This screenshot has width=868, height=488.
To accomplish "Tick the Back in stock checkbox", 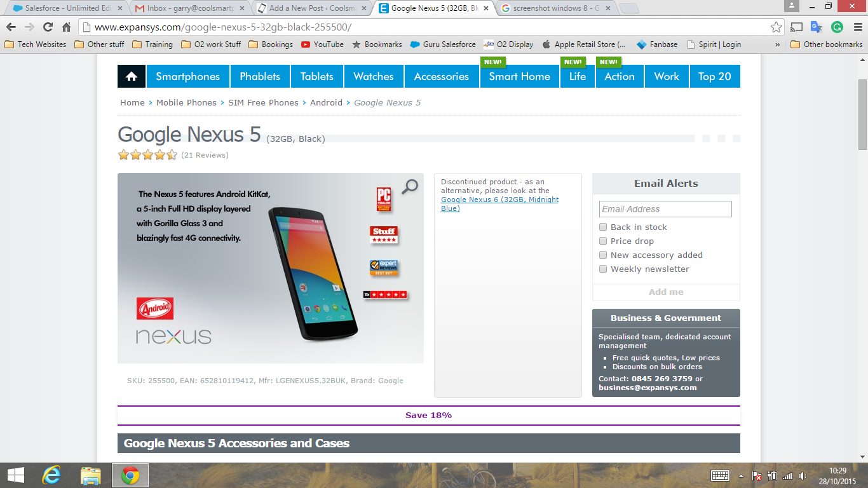I will [x=603, y=227].
